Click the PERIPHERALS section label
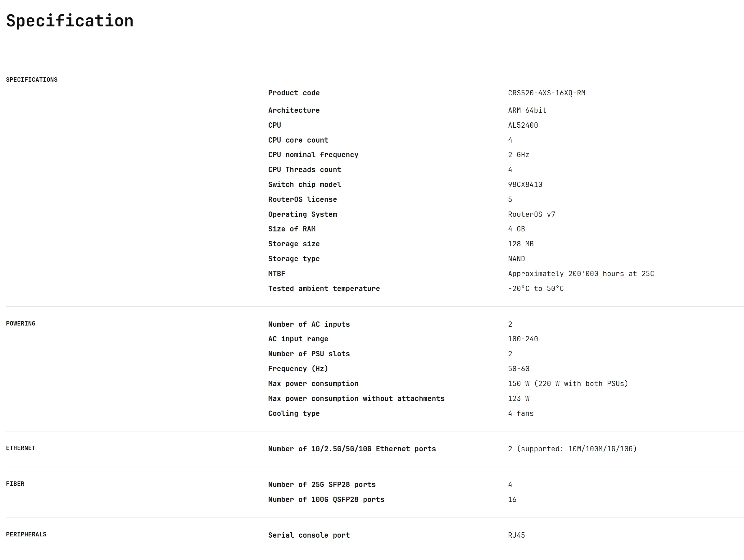744x560 pixels. coord(26,535)
